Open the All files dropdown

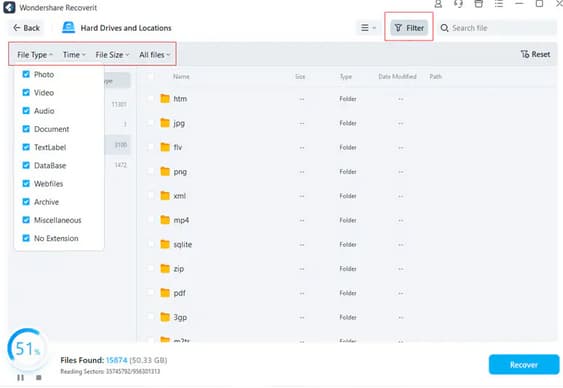[x=155, y=55]
